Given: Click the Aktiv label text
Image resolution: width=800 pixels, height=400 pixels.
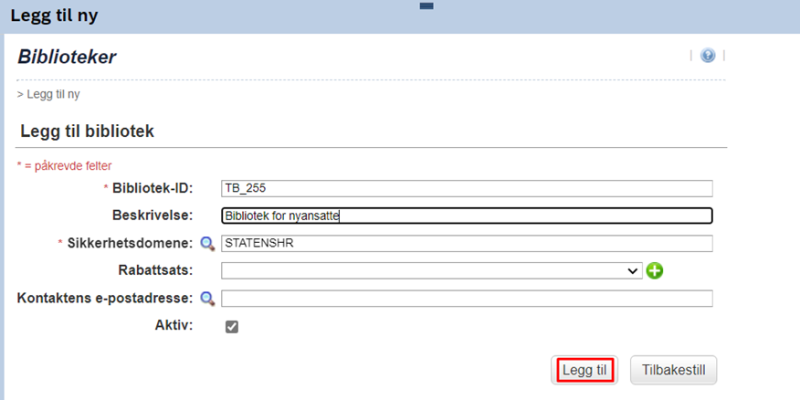Looking at the screenshot, I should pos(174,326).
